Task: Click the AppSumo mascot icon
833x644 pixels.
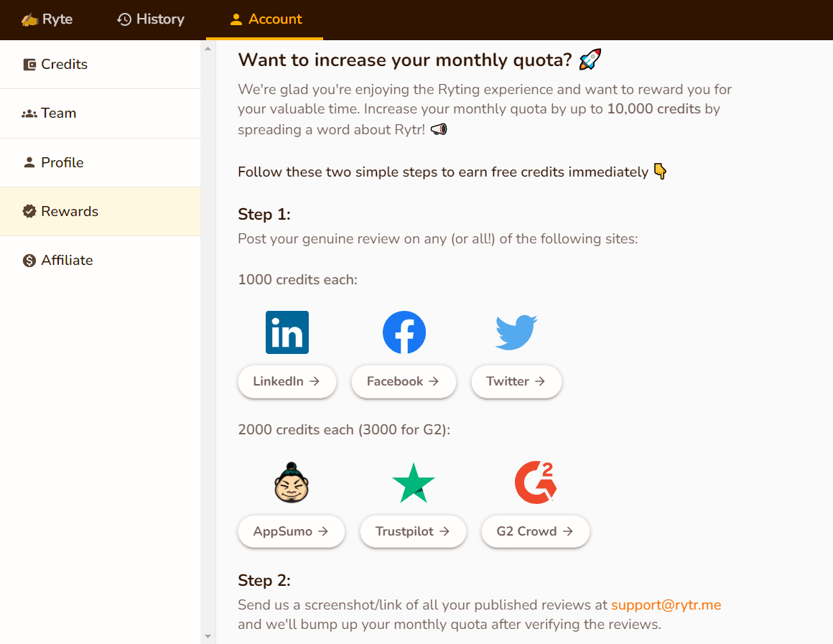Action: 292,482
